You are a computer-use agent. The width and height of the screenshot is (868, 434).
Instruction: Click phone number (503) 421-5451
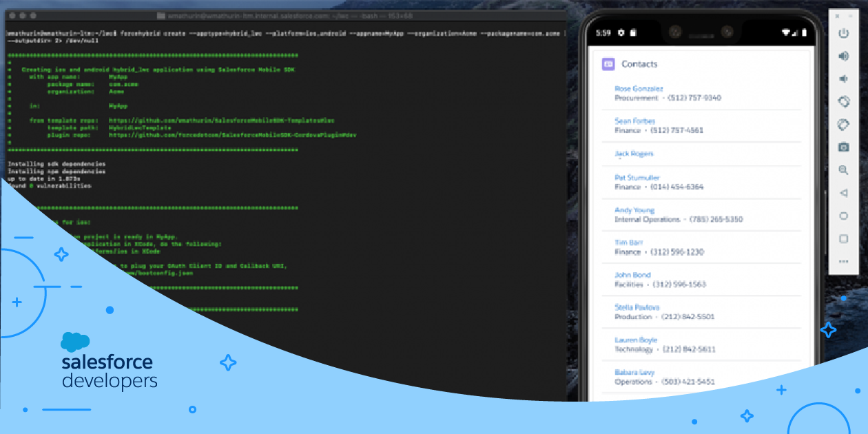click(x=688, y=382)
